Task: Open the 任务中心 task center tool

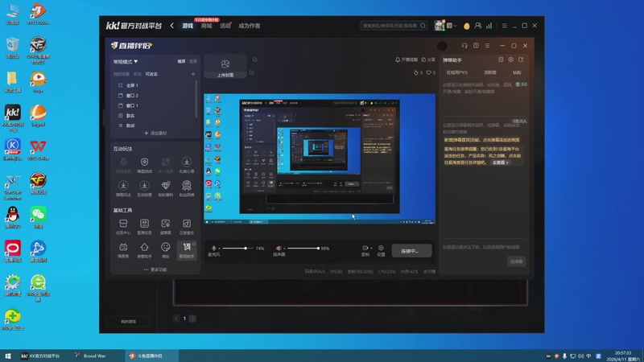Action: pos(123,227)
